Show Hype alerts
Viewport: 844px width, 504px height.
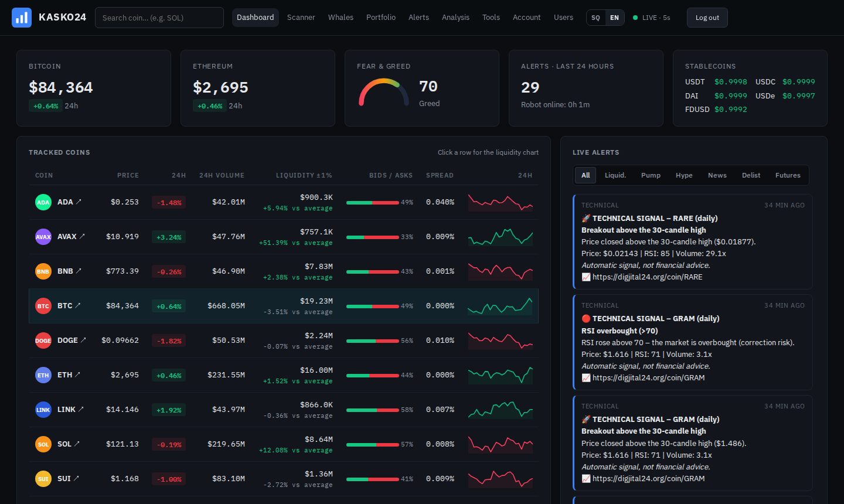click(x=684, y=175)
